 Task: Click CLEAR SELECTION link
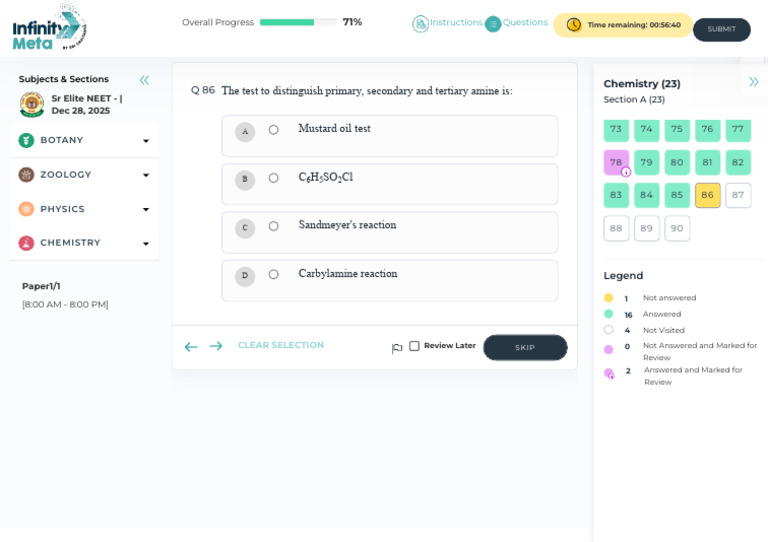point(281,345)
